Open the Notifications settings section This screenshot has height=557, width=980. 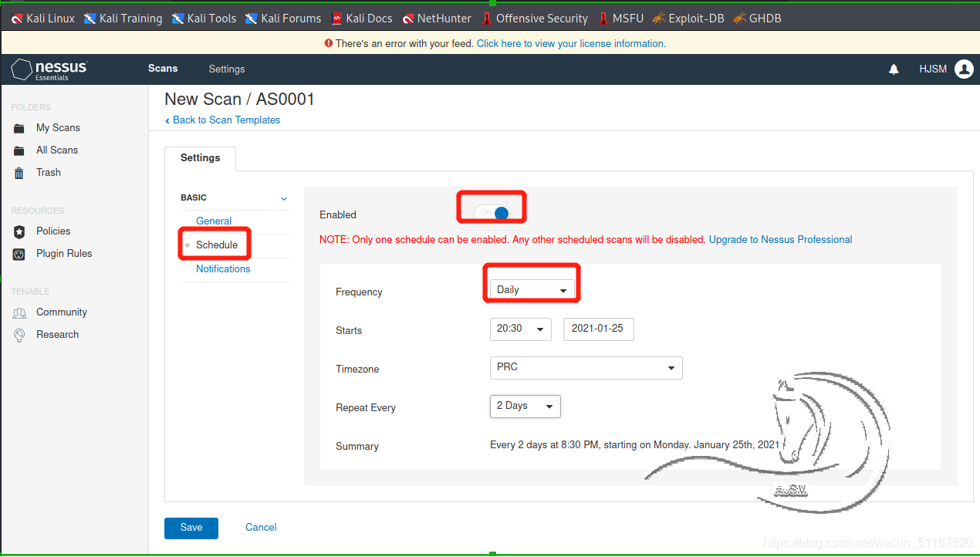coord(223,269)
